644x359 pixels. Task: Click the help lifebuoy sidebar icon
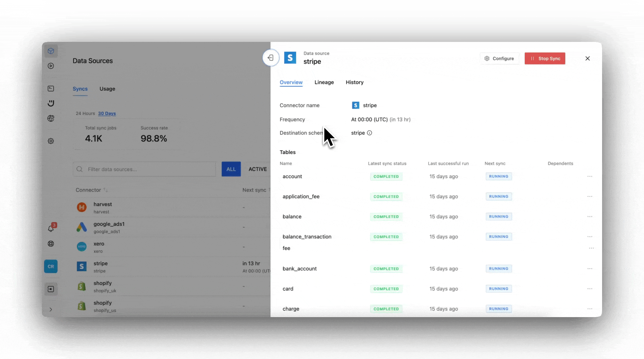pos(51,244)
